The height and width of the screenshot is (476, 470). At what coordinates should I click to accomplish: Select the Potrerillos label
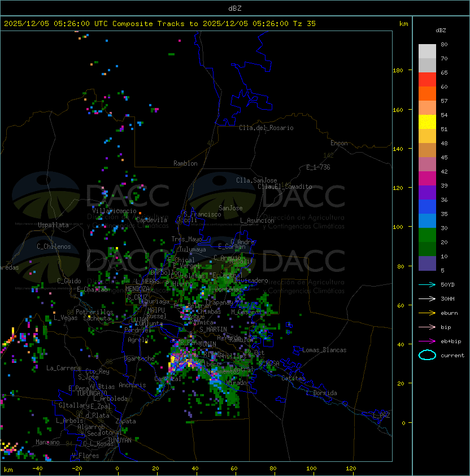point(94,312)
